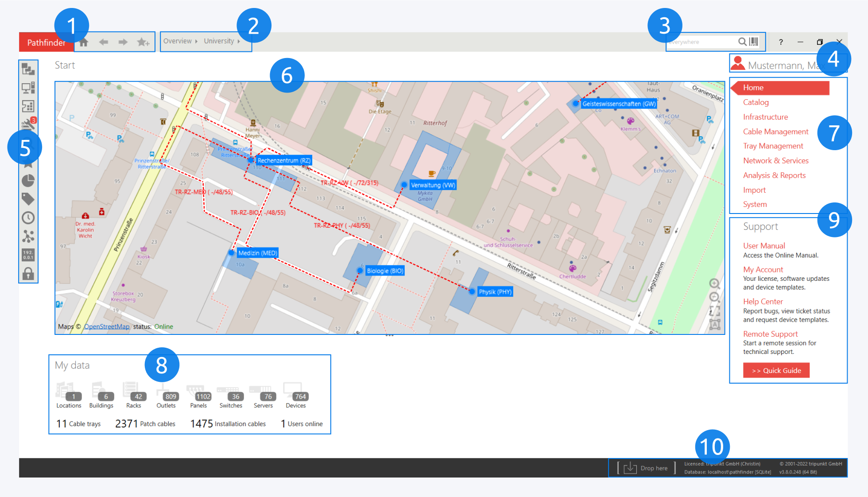This screenshot has width=868, height=497.
Task: Click the barcode scanner icon
Action: [754, 42]
